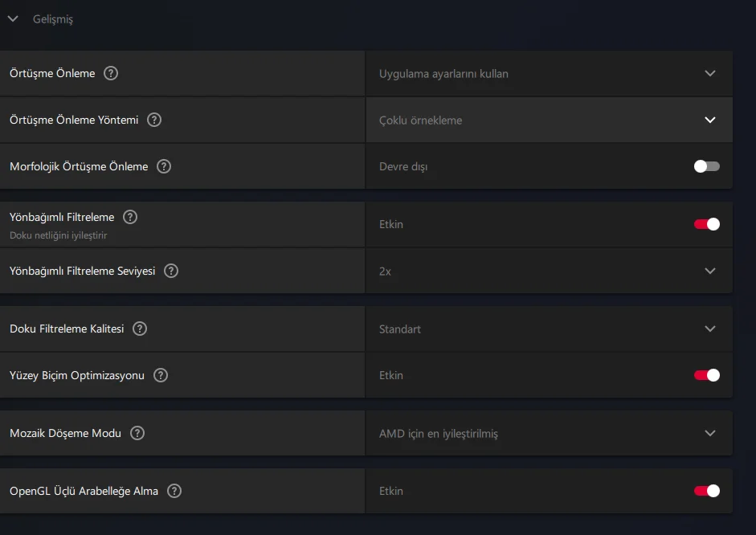Show help for Mozaik Döşeme Modu

(137, 433)
